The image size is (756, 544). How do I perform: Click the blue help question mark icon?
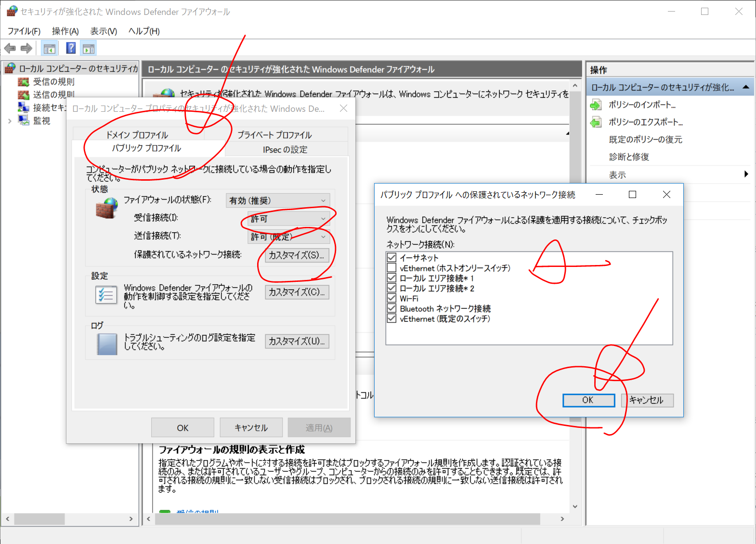[71, 48]
